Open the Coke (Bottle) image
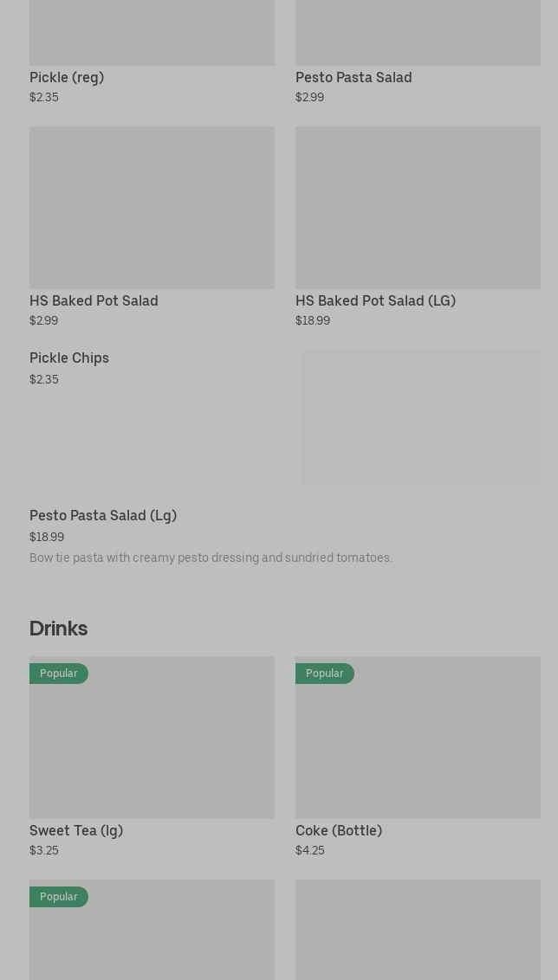Image resolution: width=558 pixels, height=980 pixels. pyautogui.click(x=418, y=746)
